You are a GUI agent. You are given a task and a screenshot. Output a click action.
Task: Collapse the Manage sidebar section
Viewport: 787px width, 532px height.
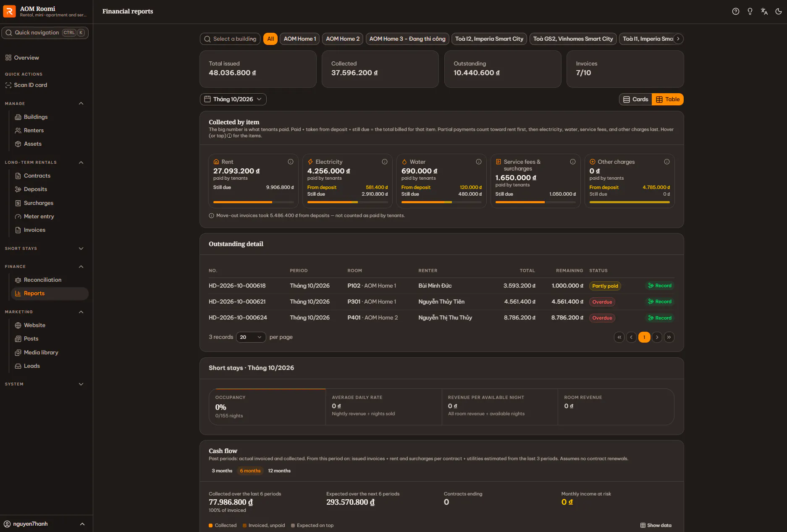81,103
